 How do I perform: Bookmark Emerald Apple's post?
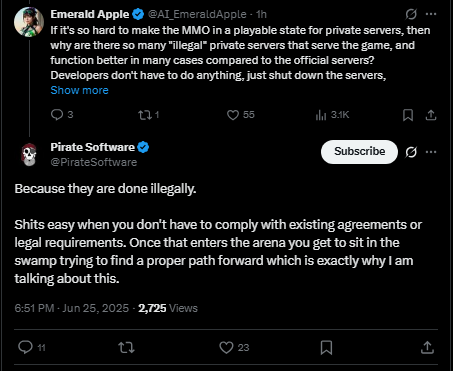pyautogui.click(x=408, y=115)
